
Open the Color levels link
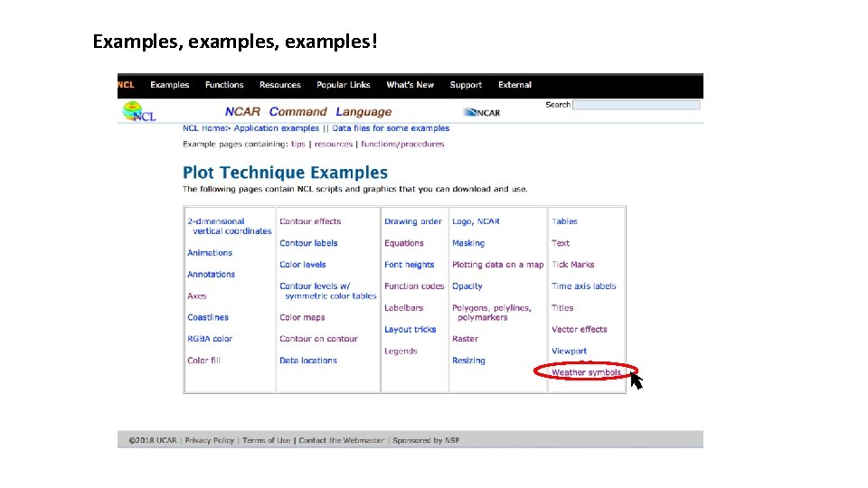pyautogui.click(x=302, y=264)
